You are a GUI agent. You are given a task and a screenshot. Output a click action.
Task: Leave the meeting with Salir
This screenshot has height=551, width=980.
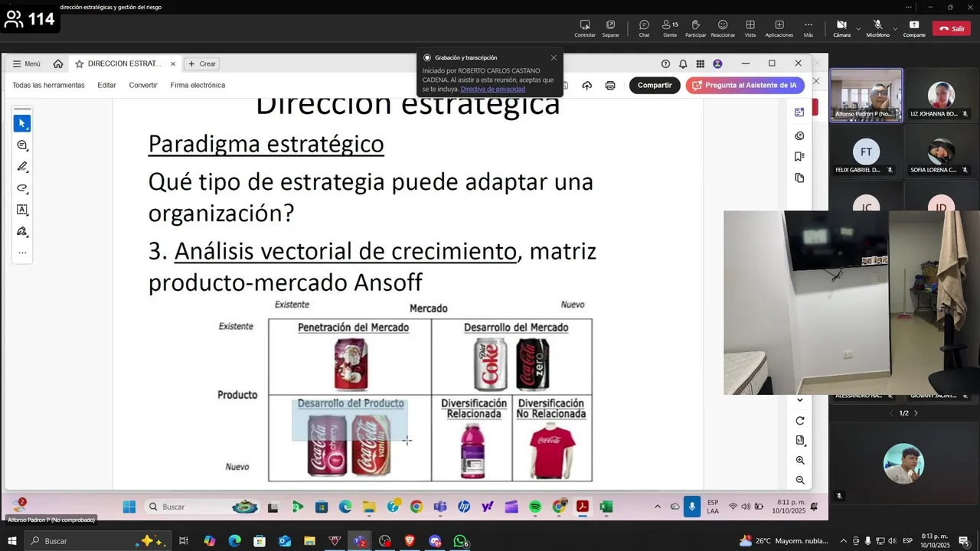[x=952, y=28]
